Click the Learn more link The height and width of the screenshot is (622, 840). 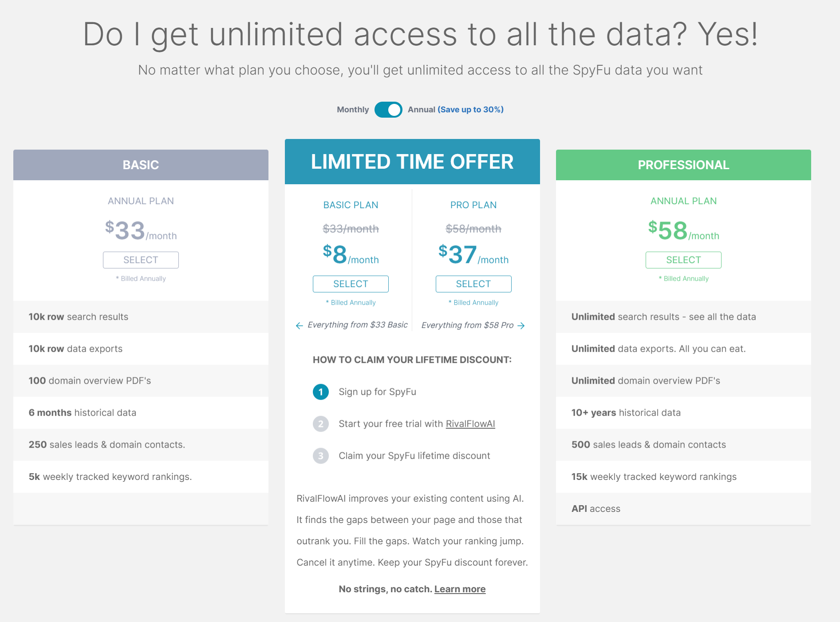pos(460,589)
